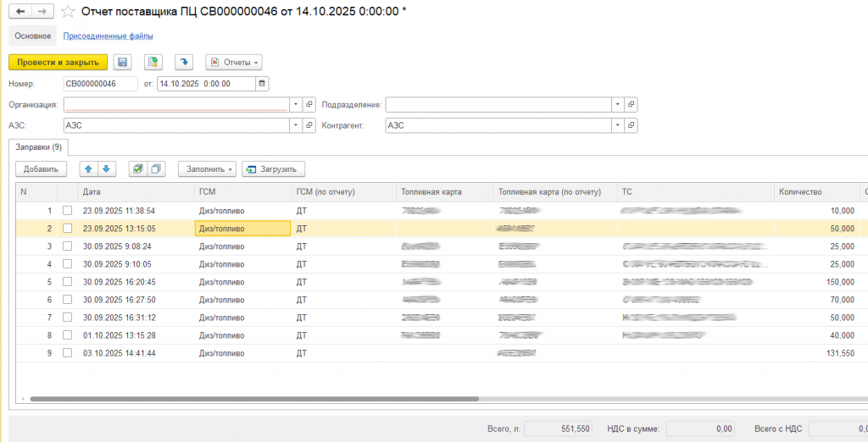Add document to favorites with star icon
The image size is (868, 442).
pos(68,11)
